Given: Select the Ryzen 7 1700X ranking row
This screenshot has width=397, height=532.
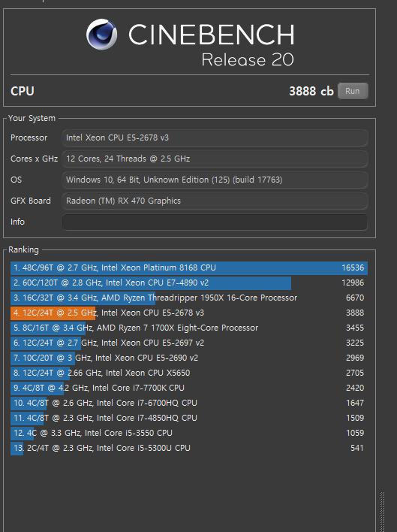Looking at the screenshot, I should point(189,328).
